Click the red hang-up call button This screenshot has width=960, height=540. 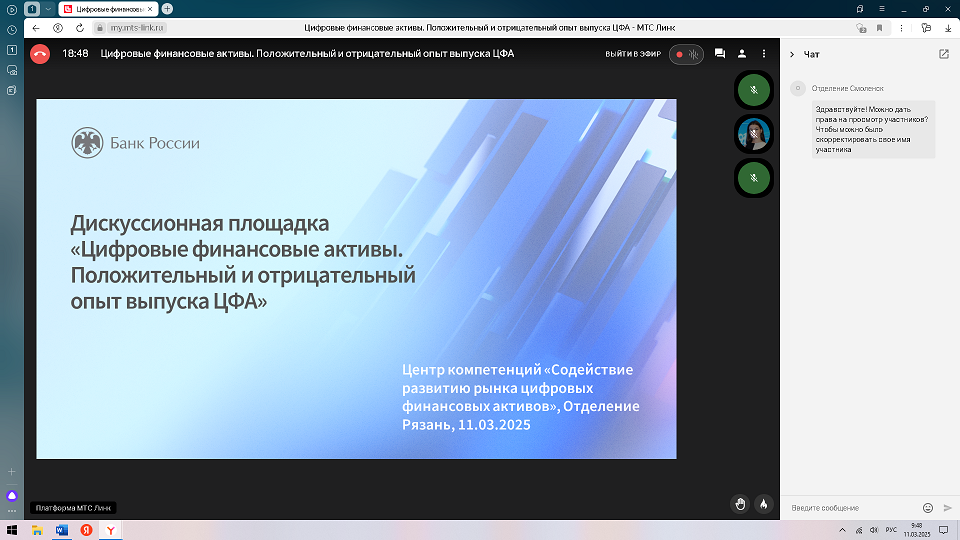click(x=40, y=54)
